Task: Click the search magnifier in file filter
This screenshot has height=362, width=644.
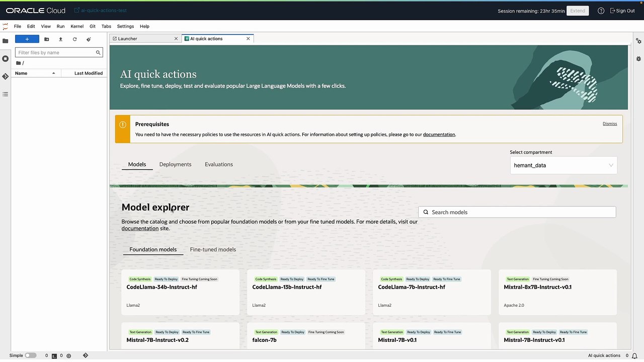Action: 98,52
